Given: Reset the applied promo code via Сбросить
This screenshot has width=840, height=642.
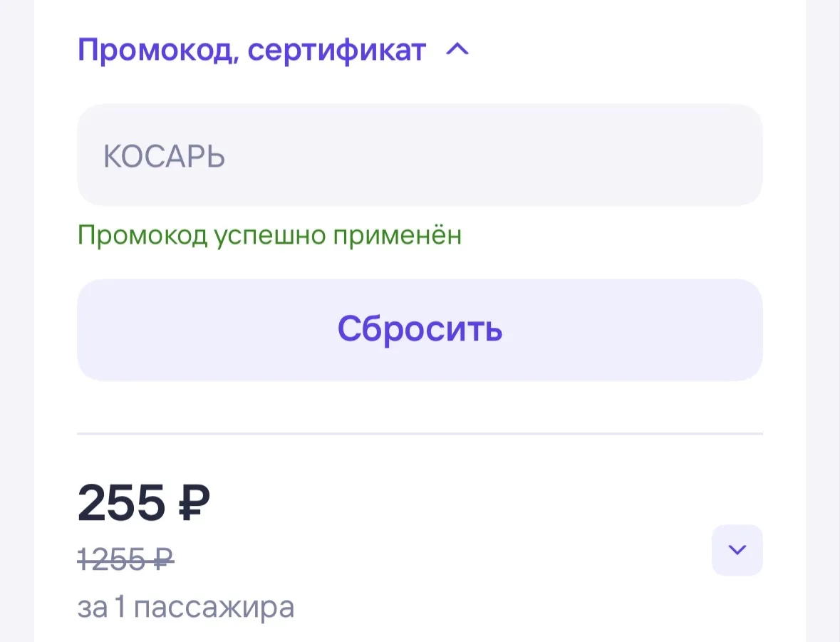Looking at the screenshot, I should [x=420, y=330].
